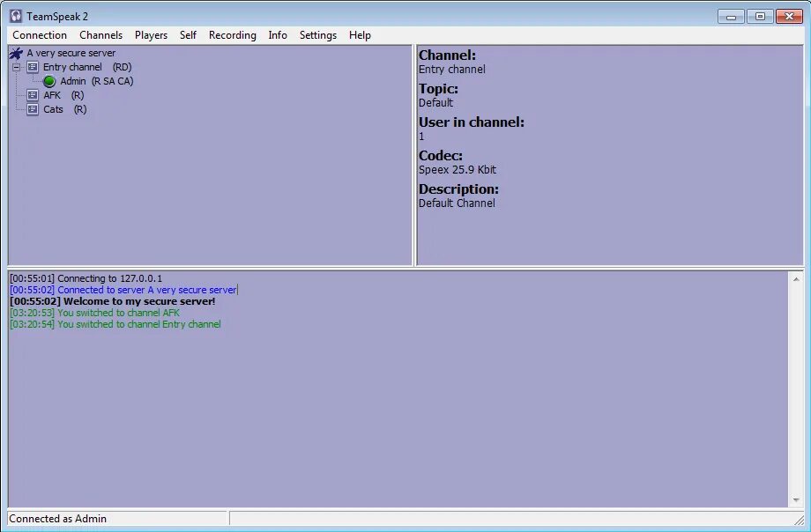
Task: Open the Self menu
Action: pyautogui.click(x=188, y=35)
